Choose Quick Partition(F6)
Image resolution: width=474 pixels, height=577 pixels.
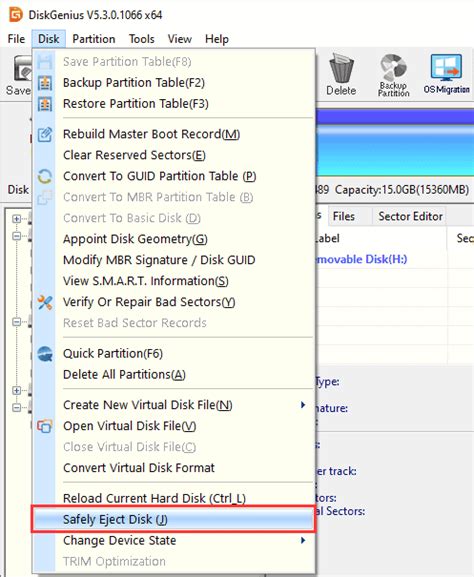click(x=174, y=354)
